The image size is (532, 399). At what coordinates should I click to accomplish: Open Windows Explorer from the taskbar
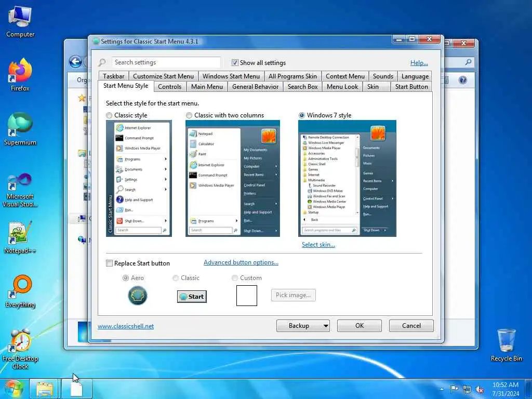pyautogui.click(x=45, y=389)
